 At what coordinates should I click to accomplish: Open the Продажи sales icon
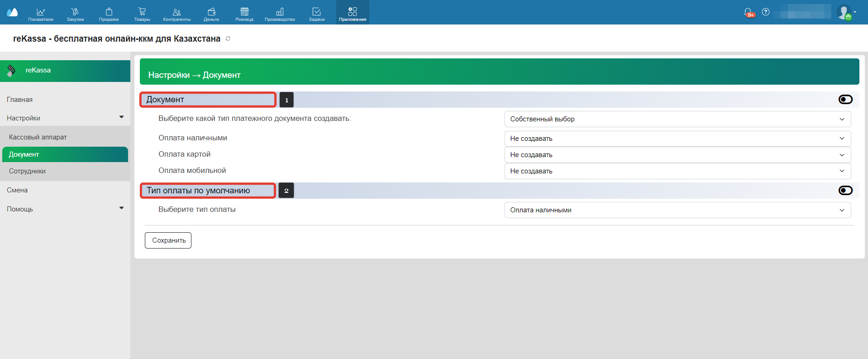(x=109, y=13)
